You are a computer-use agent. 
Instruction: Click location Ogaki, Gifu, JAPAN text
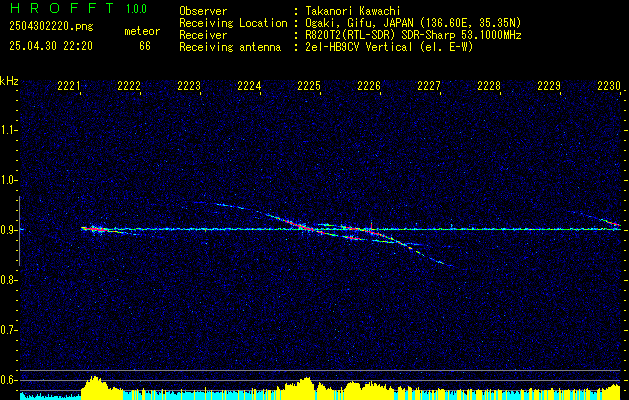[x=413, y=23]
